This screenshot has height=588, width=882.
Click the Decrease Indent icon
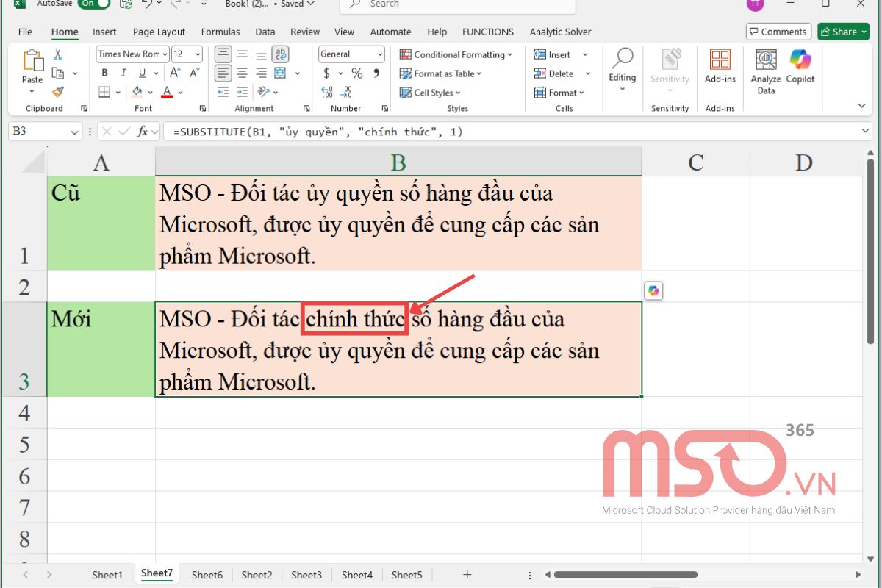pyautogui.click(x=223, y=93)
